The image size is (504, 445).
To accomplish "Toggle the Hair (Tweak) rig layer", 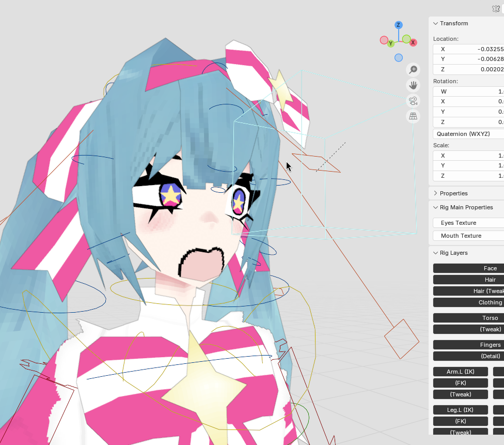I will [x=468, y=291].
